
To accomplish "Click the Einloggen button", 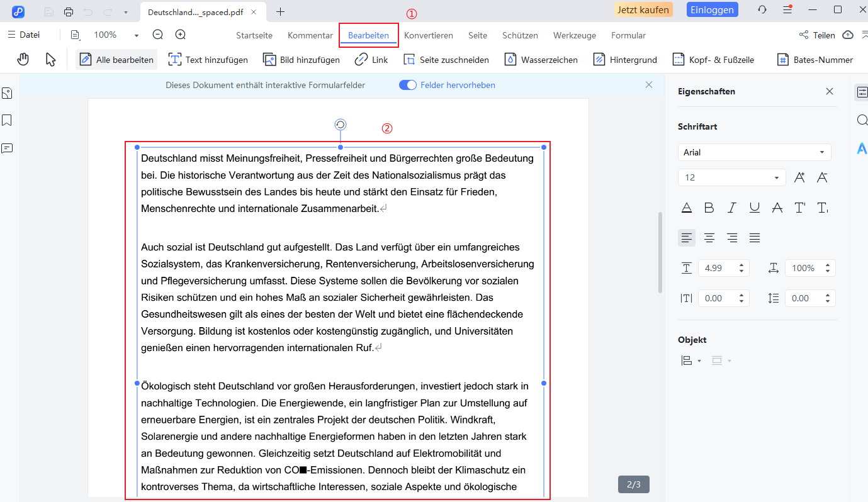I will click(x=711, y=9).
